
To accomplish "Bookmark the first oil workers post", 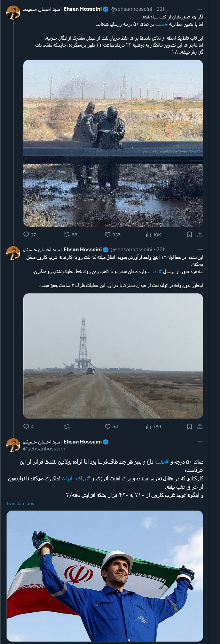I will 189,235.
